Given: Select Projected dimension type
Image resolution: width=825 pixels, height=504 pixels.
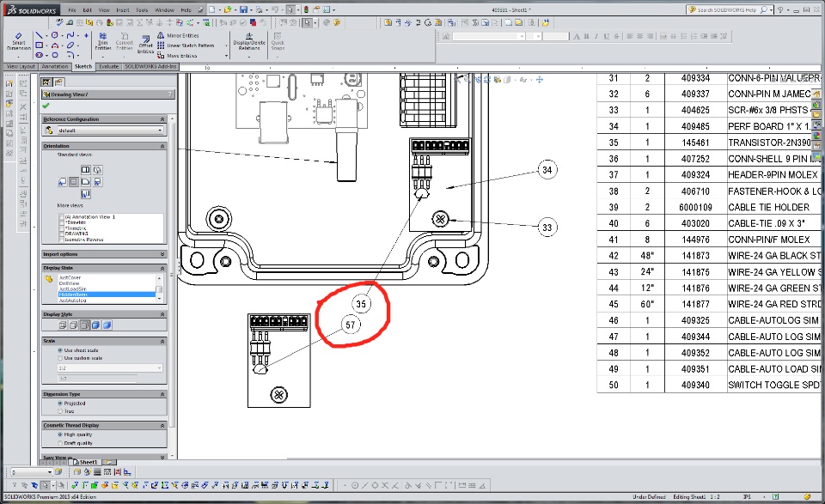Looking at the screenshot, I should tap(60, 403).
